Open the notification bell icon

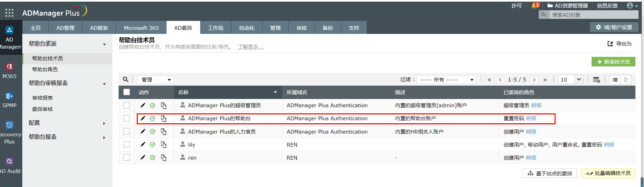535,5
